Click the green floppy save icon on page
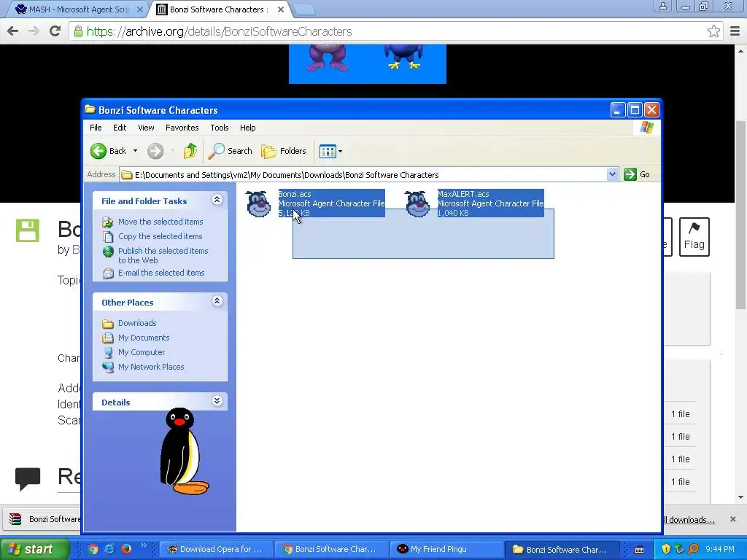 coord(28,230)
